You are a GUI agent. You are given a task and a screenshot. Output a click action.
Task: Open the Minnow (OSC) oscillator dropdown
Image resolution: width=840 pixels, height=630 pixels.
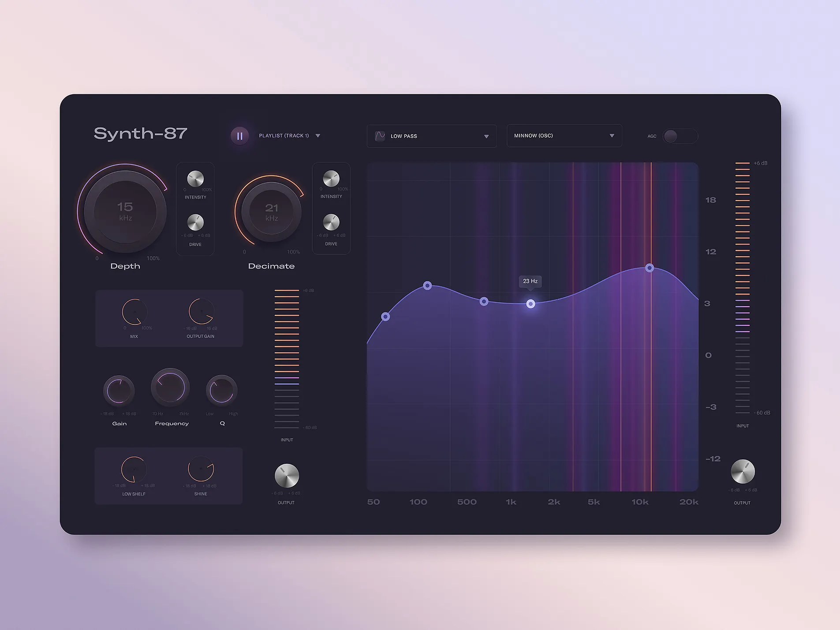(564, 135)
